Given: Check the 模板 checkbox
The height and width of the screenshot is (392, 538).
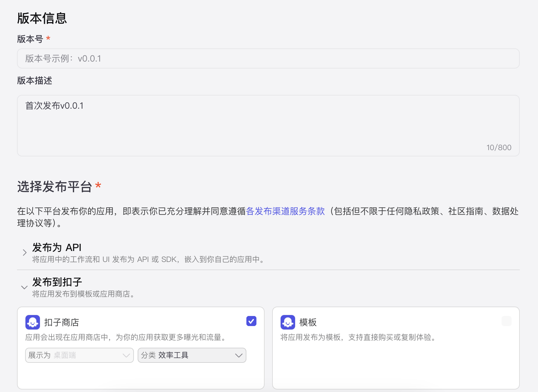Looking at the screenshot, I should click(x=507, y=321).
